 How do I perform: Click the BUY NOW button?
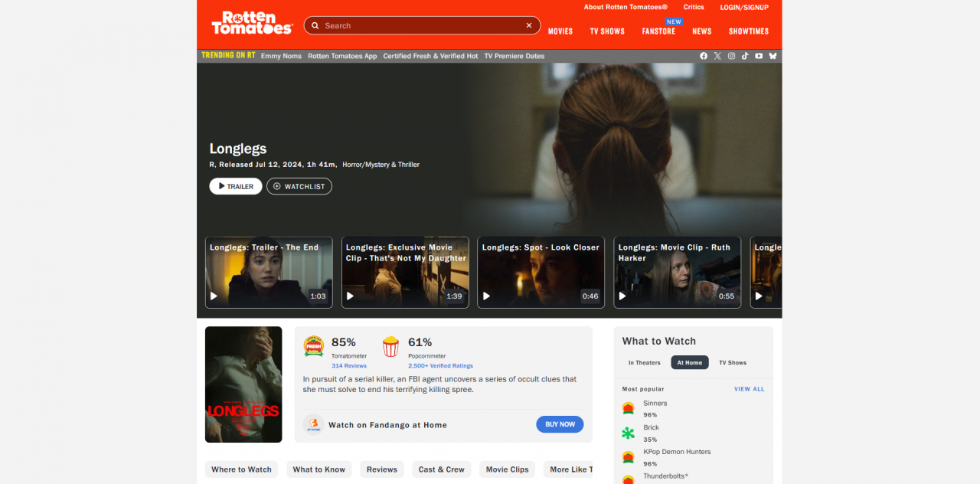point(560,424)
